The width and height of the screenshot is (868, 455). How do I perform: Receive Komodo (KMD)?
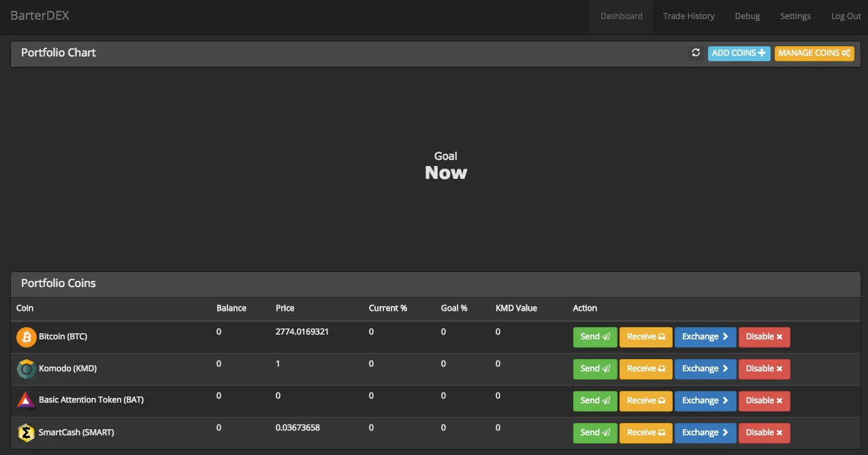pos(646,369)
